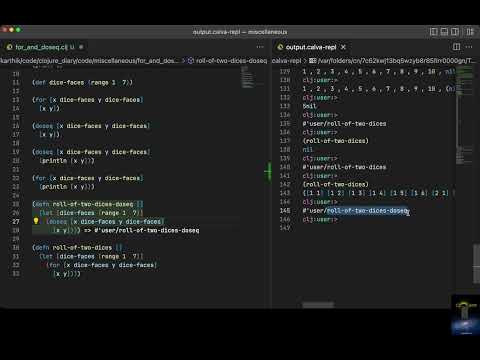Open More Actions menu of right editor group
The width and height of the screenshot is (480, 360).
(x=469, y=47)
